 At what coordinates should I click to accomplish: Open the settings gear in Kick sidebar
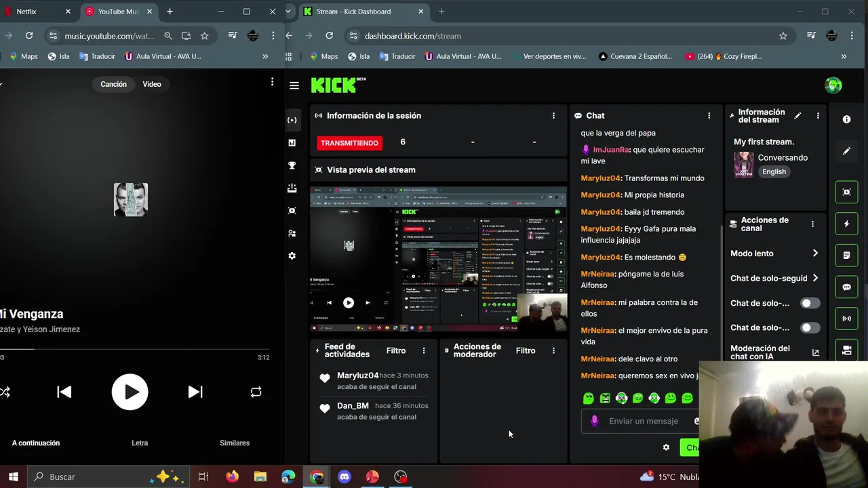pos(292,256)
